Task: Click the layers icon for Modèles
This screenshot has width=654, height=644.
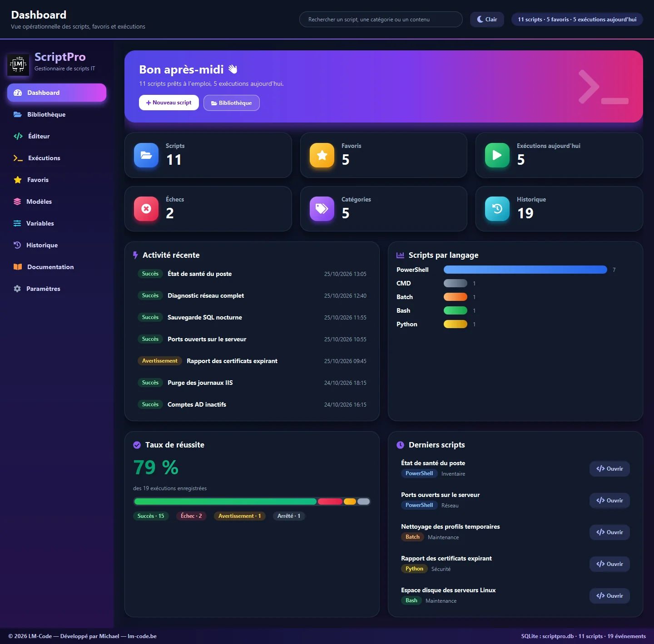Action: click(x=17, y=202)
